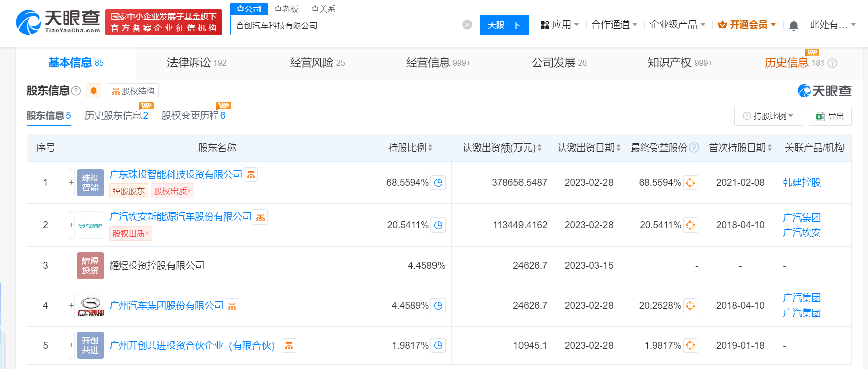Viewport: 868px width, 369px height.
Task: Open the 持股比例 filter dropdown
Action: (x=768, y=116)
